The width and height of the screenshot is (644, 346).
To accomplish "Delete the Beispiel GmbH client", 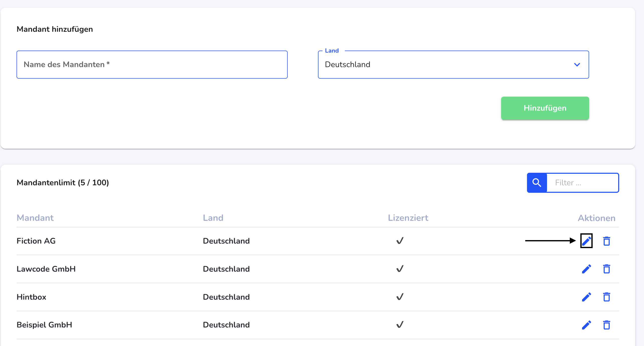I will click(607, 325).
